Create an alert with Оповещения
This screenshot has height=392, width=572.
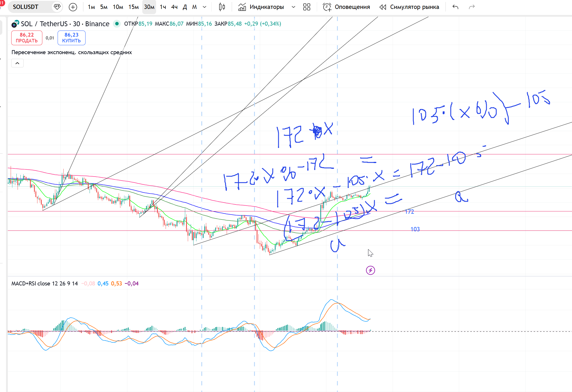pyautogui.click(x=346, y=7)
